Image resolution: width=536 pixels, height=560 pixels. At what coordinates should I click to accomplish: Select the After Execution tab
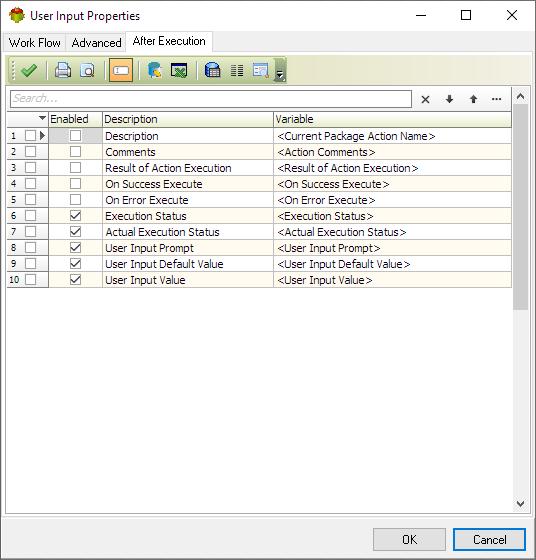click(169, 41)
